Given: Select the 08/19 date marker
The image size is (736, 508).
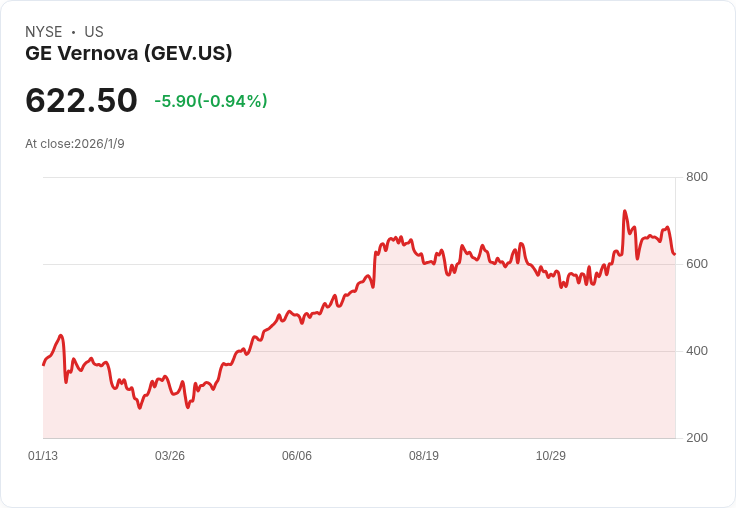Looking at the screenshot, I should pos(424,456).
